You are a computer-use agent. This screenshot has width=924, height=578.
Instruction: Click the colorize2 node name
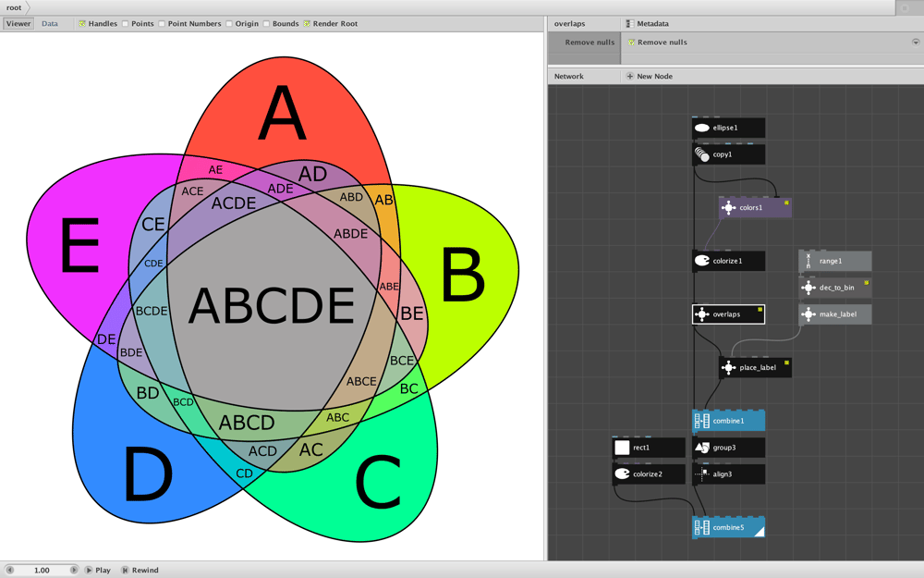coord(648,474)
